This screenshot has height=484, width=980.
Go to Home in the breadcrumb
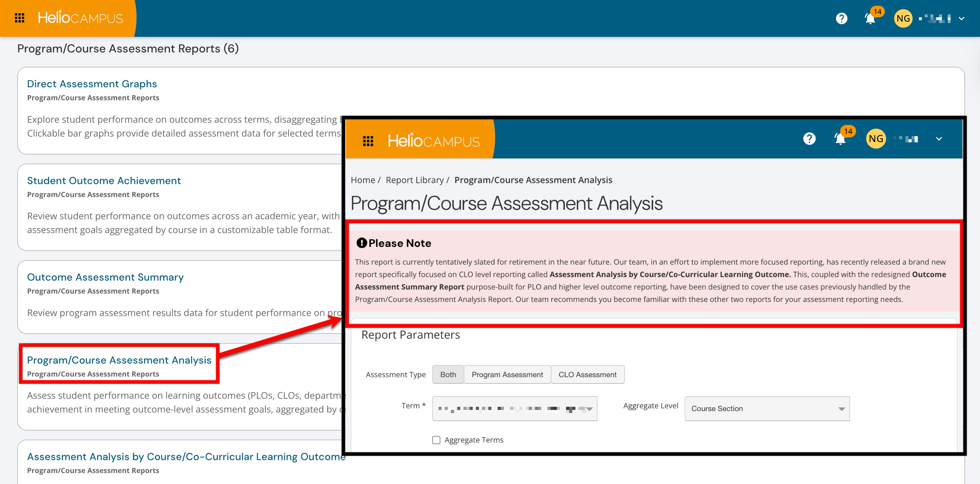tap(363, 180)
